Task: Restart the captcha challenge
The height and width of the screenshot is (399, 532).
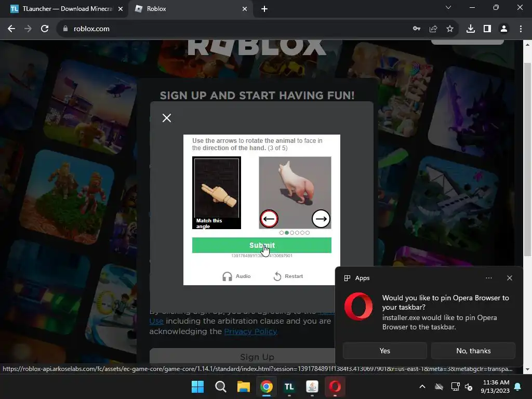Action: coord(288,276)
